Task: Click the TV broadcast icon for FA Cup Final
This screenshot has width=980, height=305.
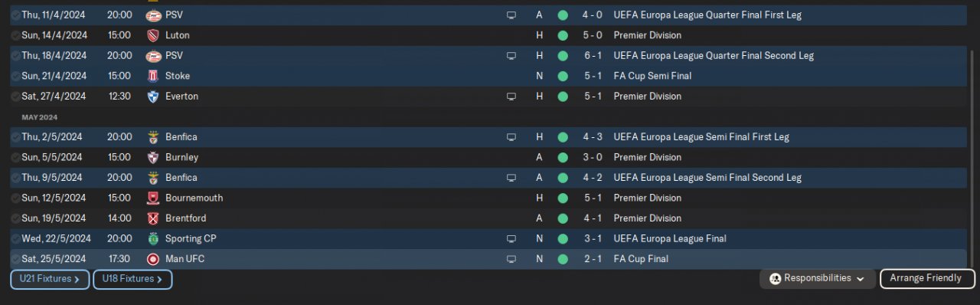Action: click(x=511, y=259)
